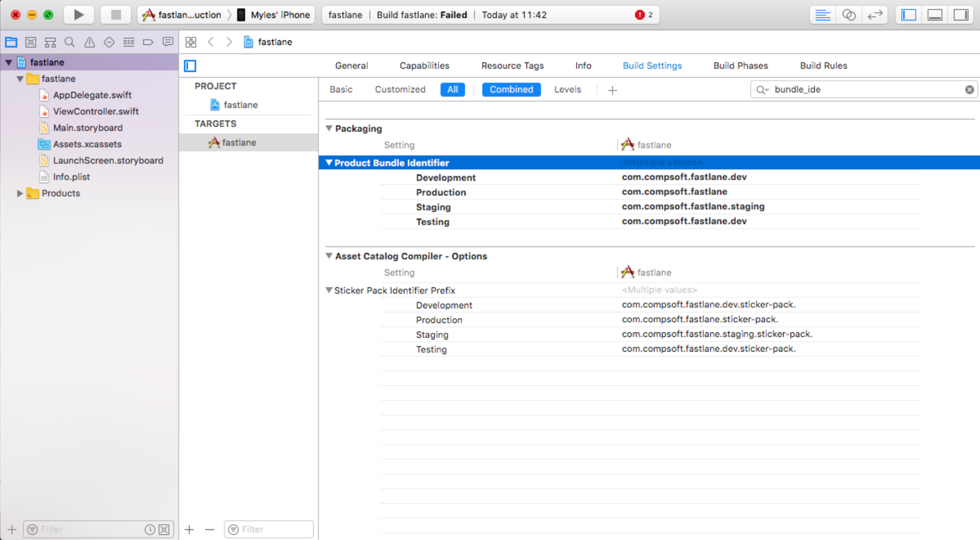
Task: Clear the build settings search field
Action: (969, 90)
